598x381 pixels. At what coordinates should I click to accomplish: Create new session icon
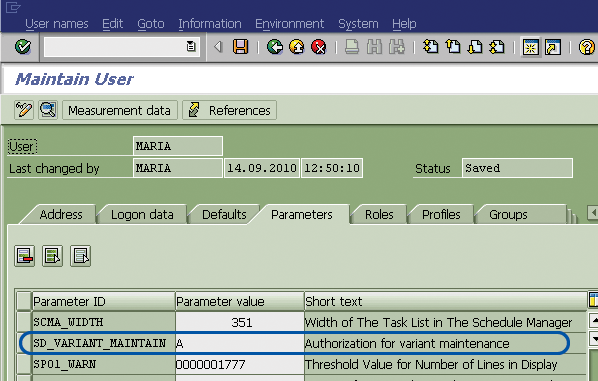point(530,47)
